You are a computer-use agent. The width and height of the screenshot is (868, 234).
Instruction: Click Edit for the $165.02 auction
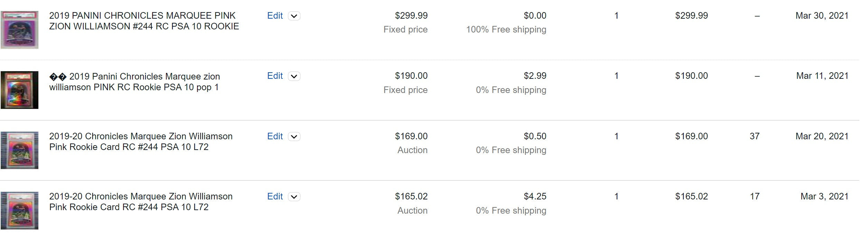(275, 196)
